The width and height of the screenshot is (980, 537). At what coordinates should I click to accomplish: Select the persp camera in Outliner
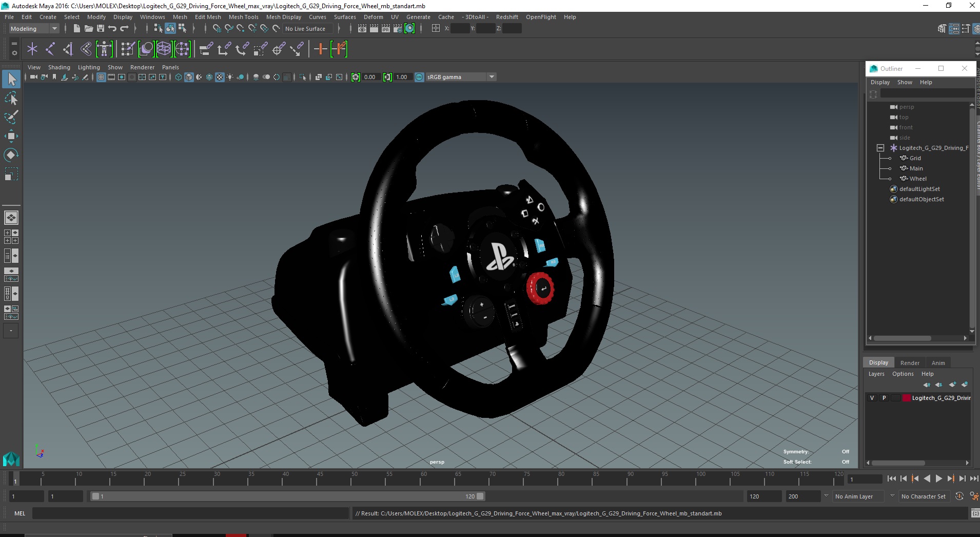[x=906, y=107]
